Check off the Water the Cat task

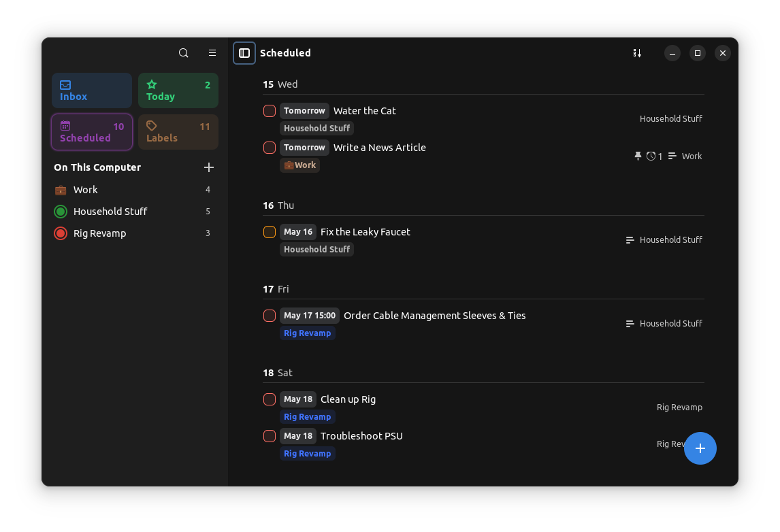pyautogui.click(x=270, y=110)
